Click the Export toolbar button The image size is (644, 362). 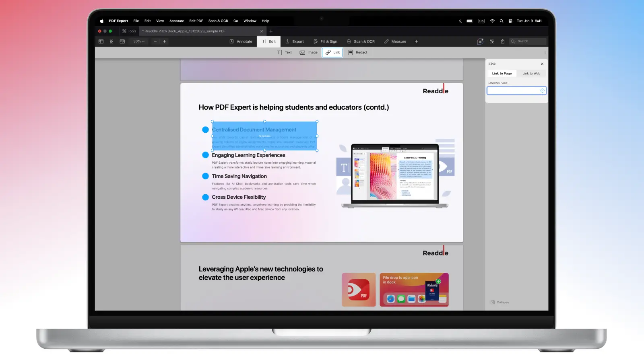point(295,41)
